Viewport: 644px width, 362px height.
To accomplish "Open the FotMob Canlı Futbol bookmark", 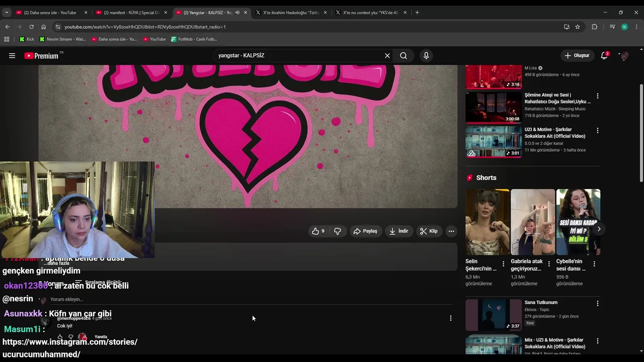I will [x=194, y=39].
